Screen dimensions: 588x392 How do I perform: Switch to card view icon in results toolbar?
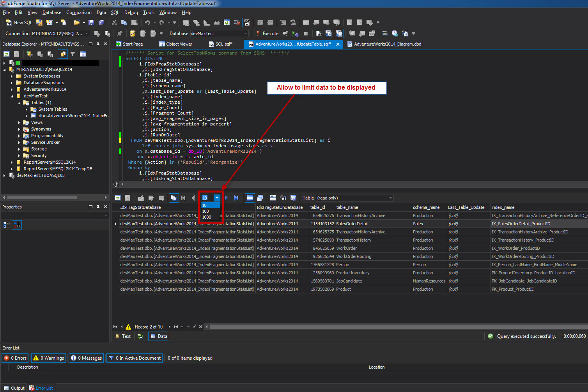click(260, 198)
